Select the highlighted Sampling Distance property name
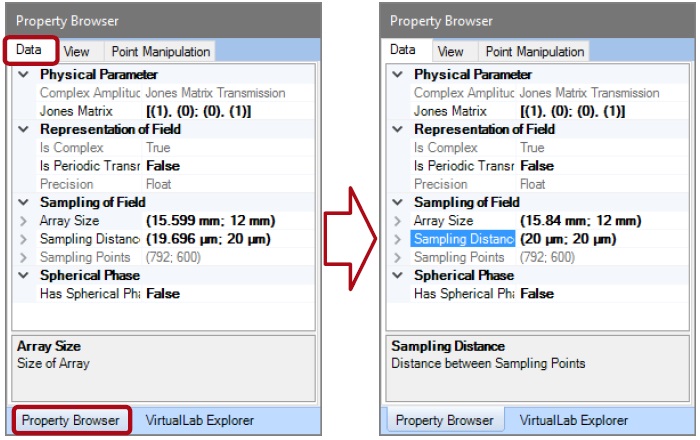 [463, 239]
